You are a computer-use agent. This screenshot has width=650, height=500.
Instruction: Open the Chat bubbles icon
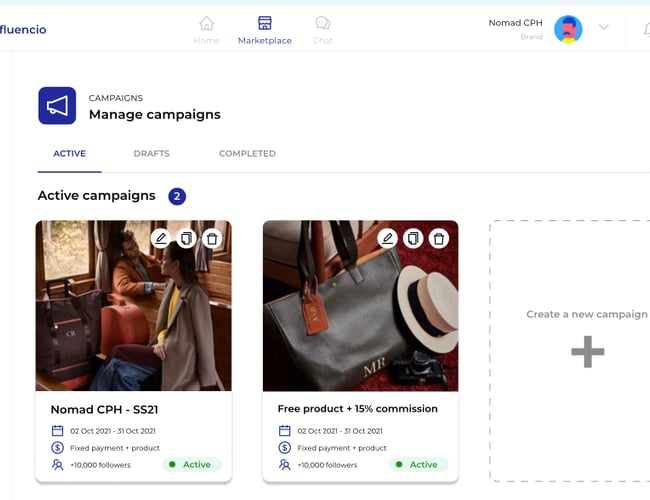323,23
